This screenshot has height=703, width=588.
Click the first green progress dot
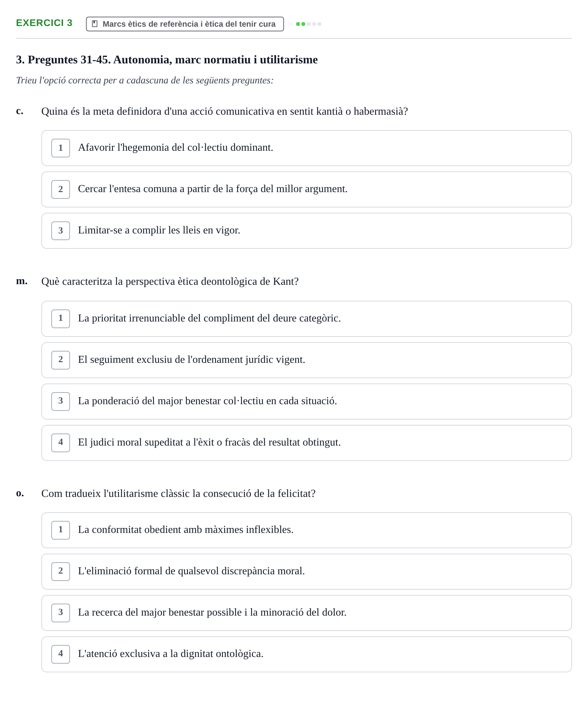coord(298,24)
